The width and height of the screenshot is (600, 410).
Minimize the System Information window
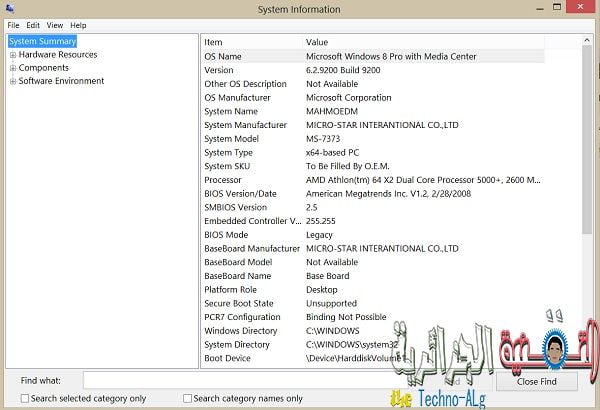[x=540, y=8]
